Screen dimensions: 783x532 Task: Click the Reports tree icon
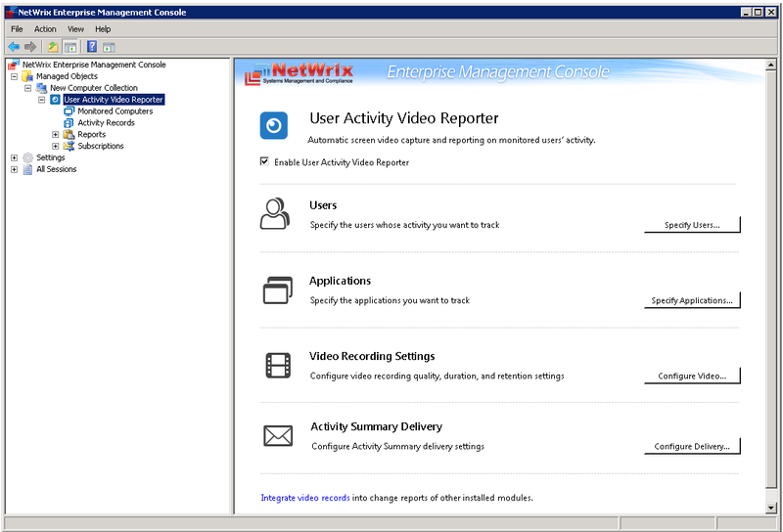pyautogui.click(x=69, y=134)
